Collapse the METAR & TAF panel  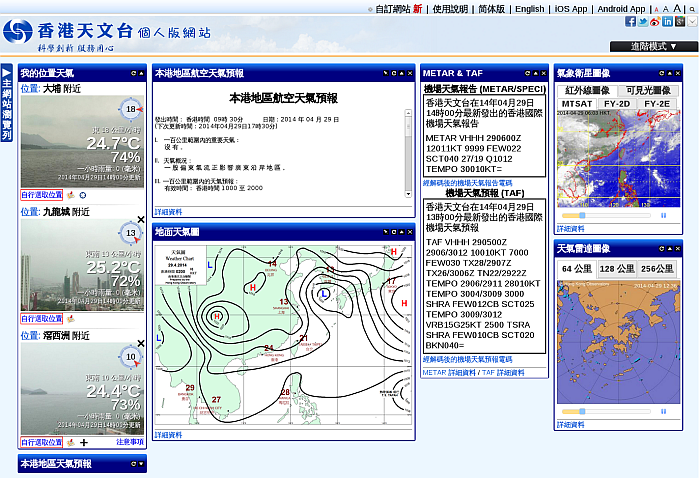tap(536, 73)
